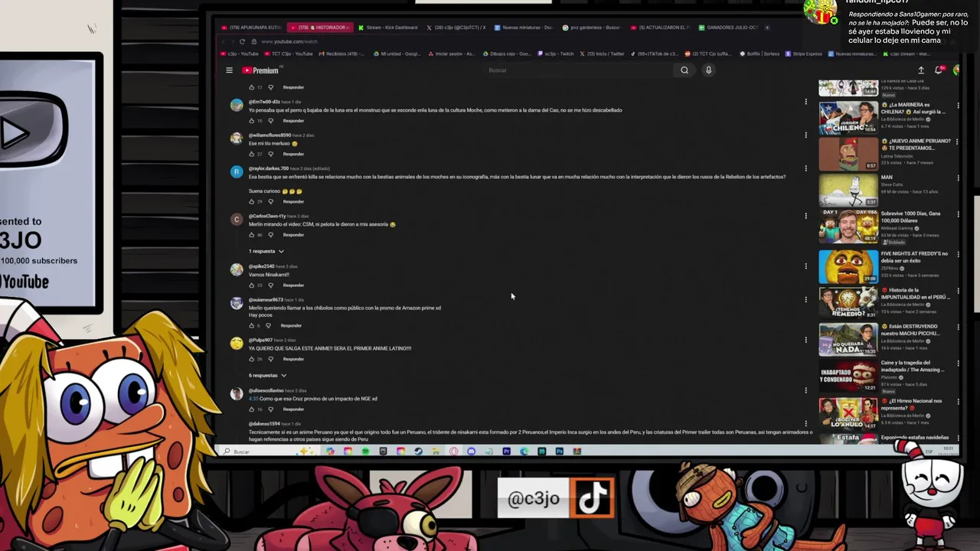Click the YouTube search input field
The height and width of the screenshot is (551, 980).
pos(578,70)
